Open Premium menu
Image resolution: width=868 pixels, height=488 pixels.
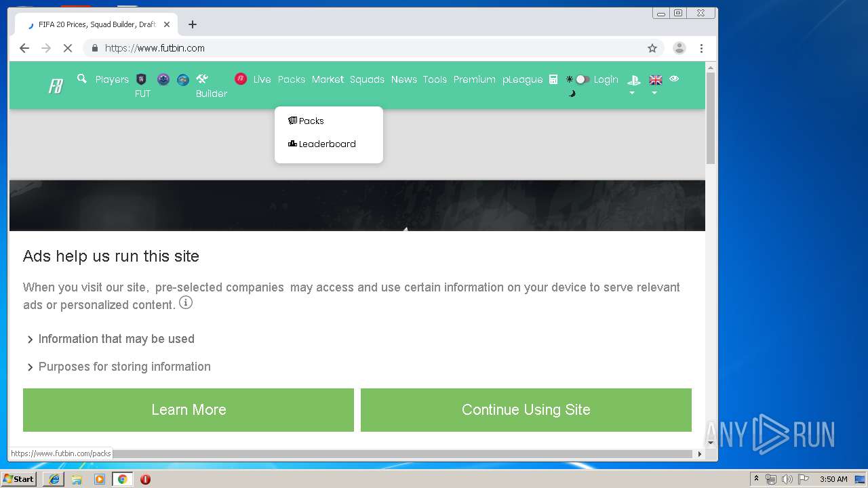(x=474, y=79)
